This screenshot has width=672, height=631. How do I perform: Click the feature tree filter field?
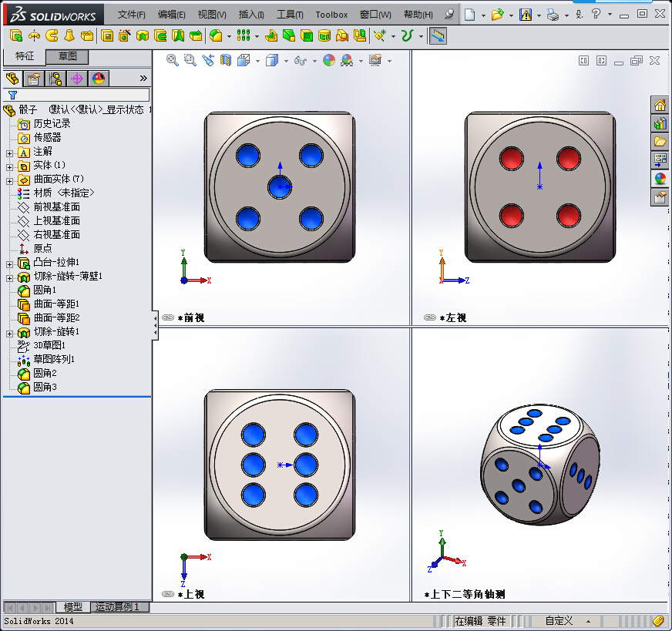77,95
